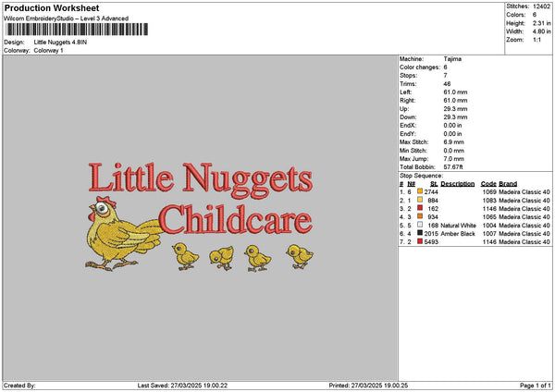555x392 pixels.
Task: Click the 'Printed' timestamp in footer
Action: point(368,386)
